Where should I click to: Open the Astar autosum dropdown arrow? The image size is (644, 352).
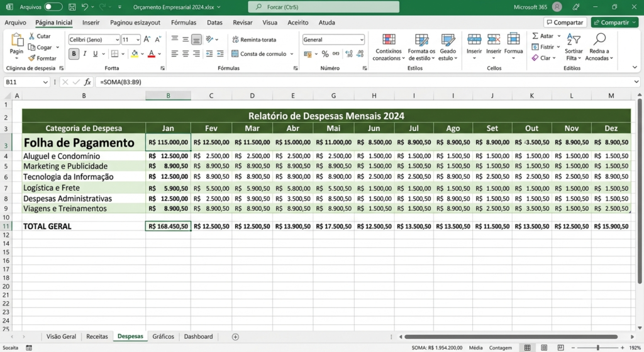coord(559,36)
